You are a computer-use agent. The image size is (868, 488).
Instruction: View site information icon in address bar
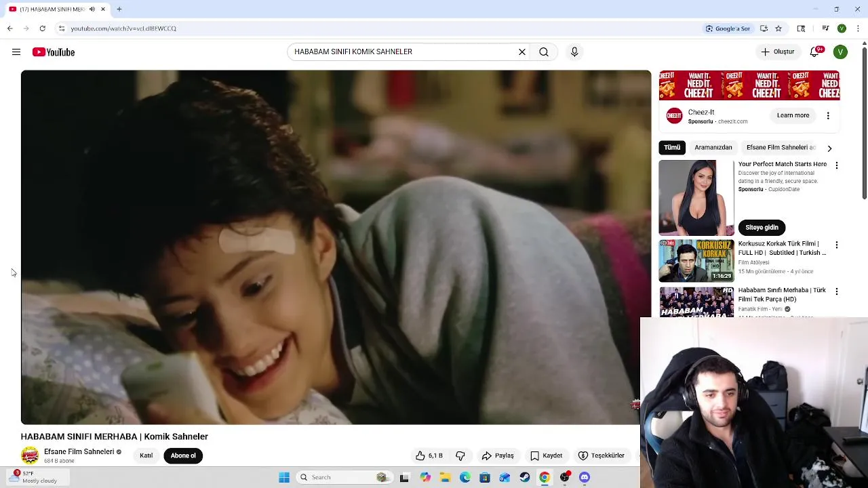[62, 28]
